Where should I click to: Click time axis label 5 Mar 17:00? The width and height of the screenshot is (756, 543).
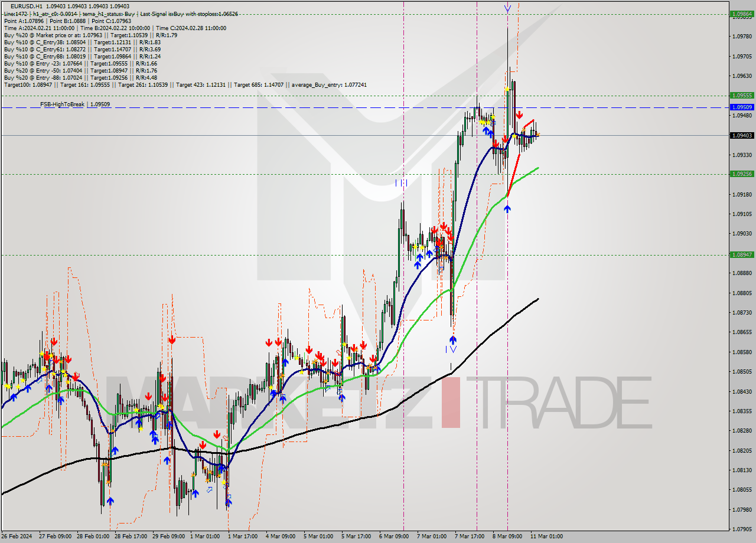356,537
